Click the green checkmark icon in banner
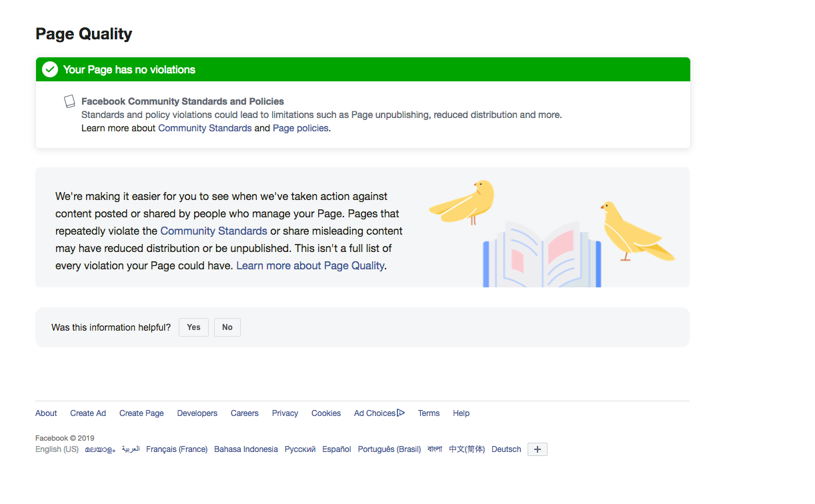Screen dimensions: 815x504 50,69
